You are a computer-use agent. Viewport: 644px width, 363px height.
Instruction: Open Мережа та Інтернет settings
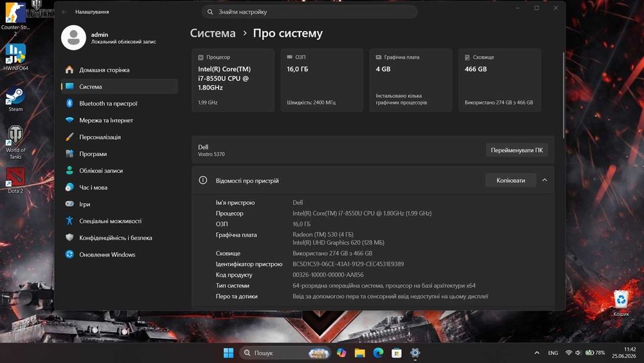[x=120, y=120]
